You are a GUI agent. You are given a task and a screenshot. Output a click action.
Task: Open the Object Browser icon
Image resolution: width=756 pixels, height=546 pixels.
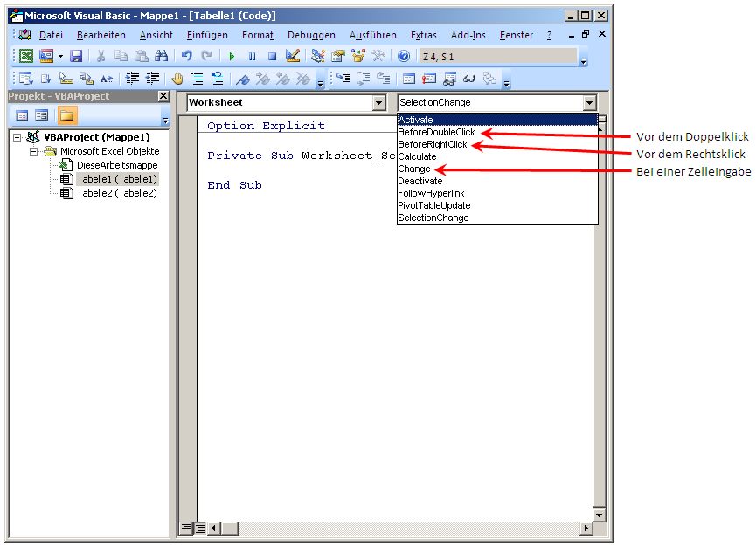(358, 56)
